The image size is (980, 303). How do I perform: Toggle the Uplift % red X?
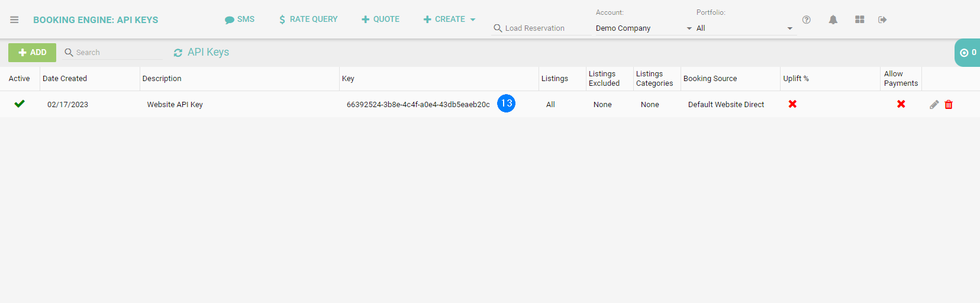[x=792, y=104]
